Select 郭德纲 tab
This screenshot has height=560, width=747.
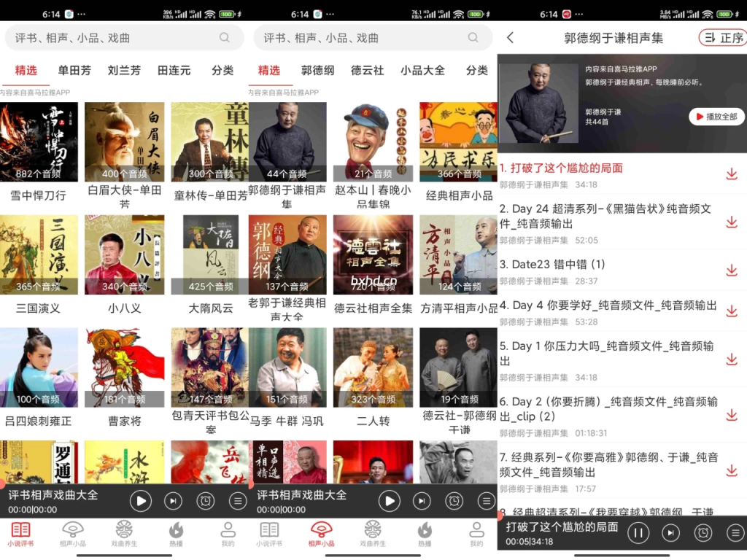[x=317, y=71]
